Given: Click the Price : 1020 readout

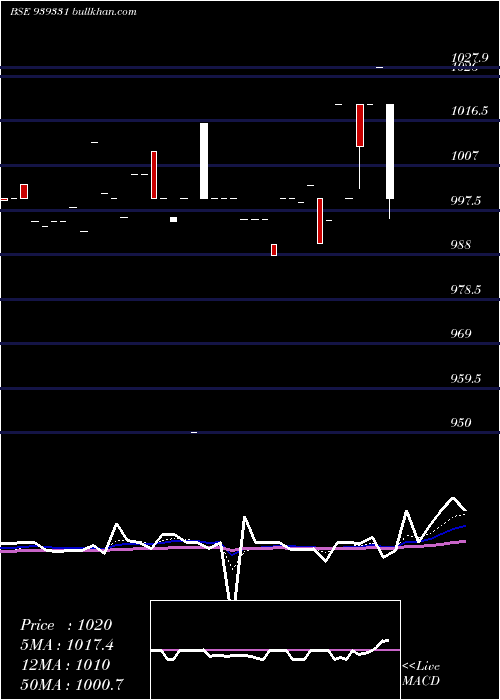Looking at the screenshot, I should [x=66, y=625].
